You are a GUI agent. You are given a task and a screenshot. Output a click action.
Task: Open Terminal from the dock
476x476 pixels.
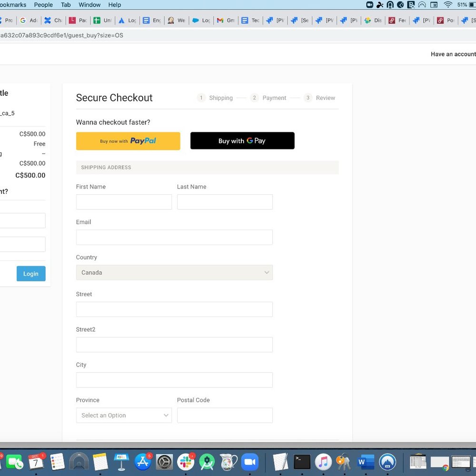[302, 462]
